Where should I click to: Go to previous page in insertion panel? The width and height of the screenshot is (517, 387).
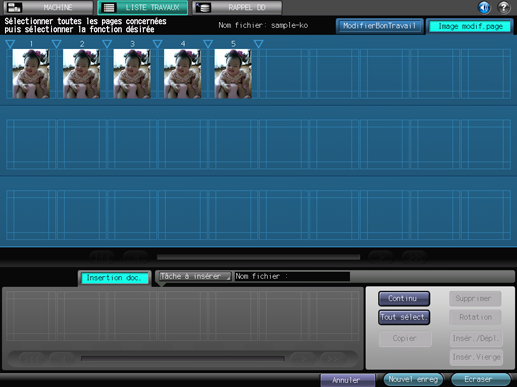[x=63, y=359]
